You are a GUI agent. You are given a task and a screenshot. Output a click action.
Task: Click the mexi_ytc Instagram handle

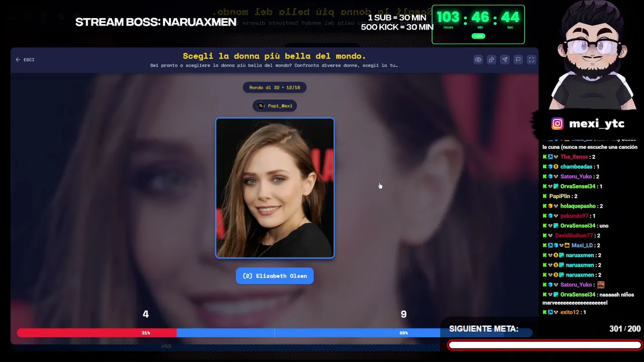[x=597, y=124]
